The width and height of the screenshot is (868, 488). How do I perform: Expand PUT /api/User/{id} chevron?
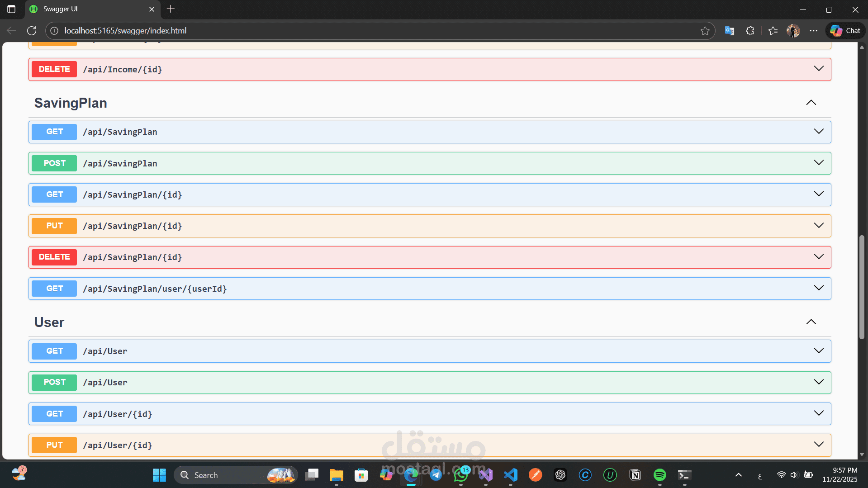(818, 445)
